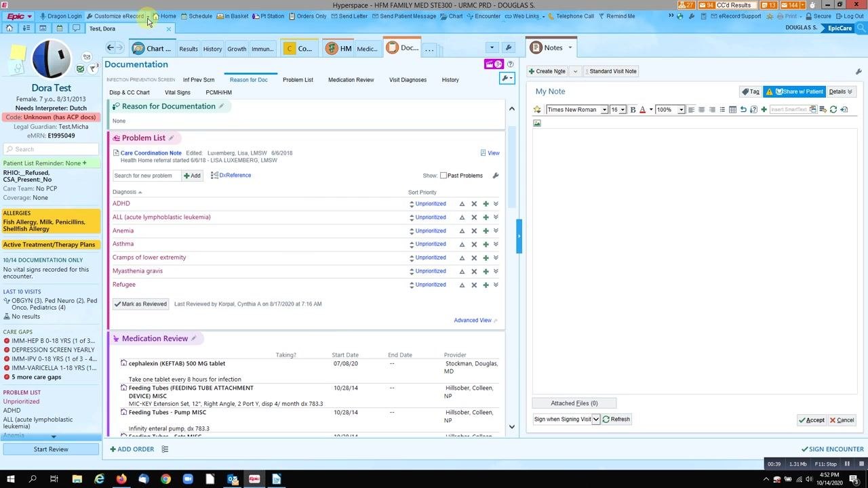868x488 pixels.
Task: Click the Accept button for the note
Action: 811,420
